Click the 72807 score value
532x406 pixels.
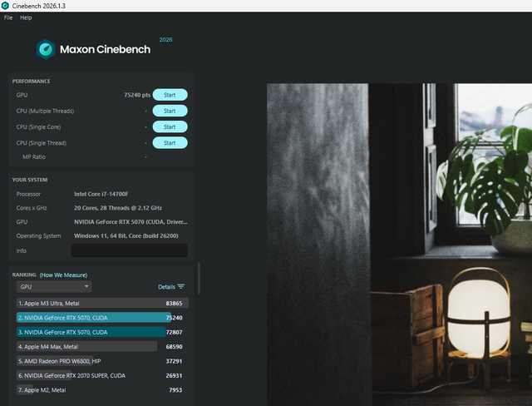point(174,332)
